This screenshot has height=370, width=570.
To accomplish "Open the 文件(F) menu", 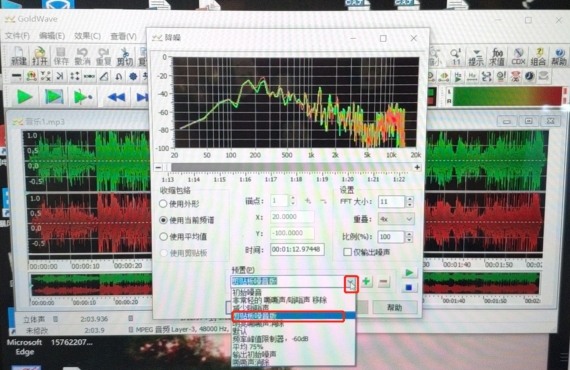I will coord(17,36).
